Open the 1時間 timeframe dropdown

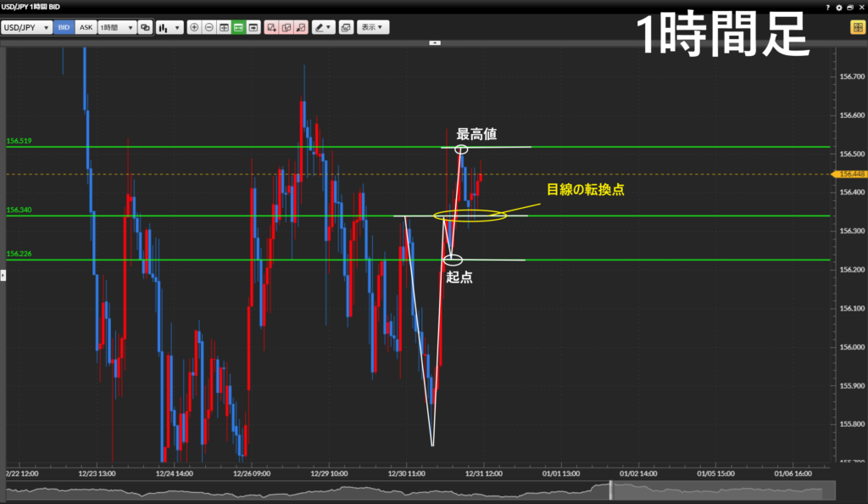coord(117,27)
